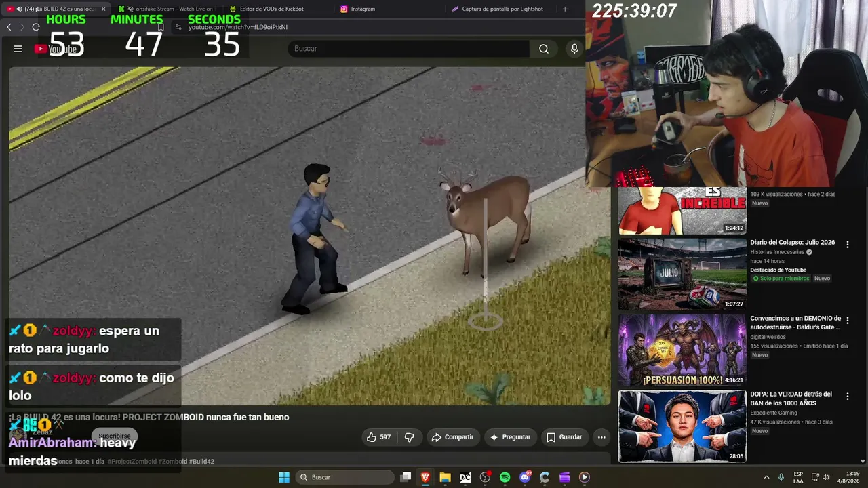Go back with the browser back arrow
Viewport: 868px width, 488px height.
coord(9,27)
